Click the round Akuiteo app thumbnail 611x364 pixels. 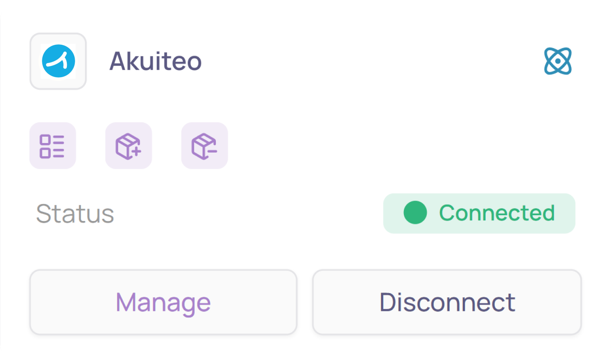58,61
